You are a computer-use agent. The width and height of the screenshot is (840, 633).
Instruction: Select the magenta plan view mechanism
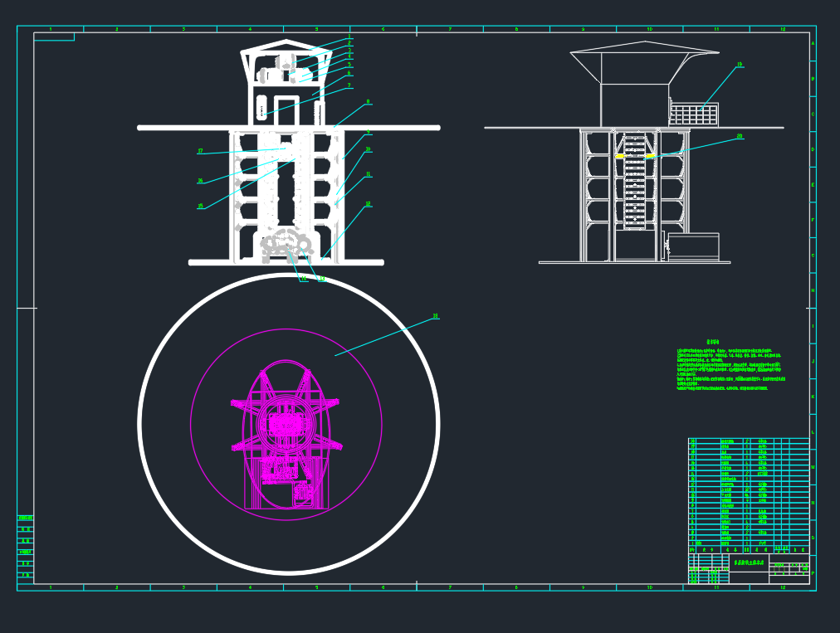[x=286, y=434]
